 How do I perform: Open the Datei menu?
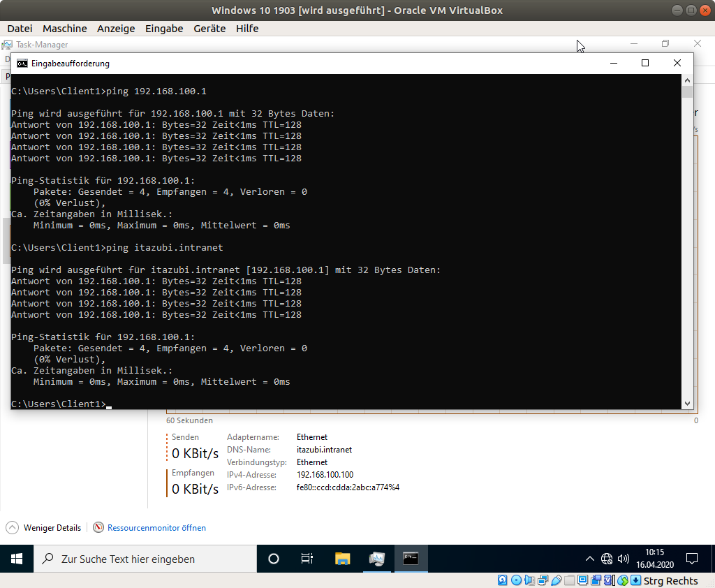point(20,28)
